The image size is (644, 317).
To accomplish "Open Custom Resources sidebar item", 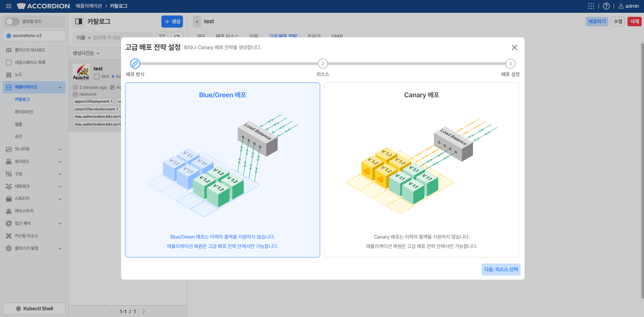I will (34, 236).
